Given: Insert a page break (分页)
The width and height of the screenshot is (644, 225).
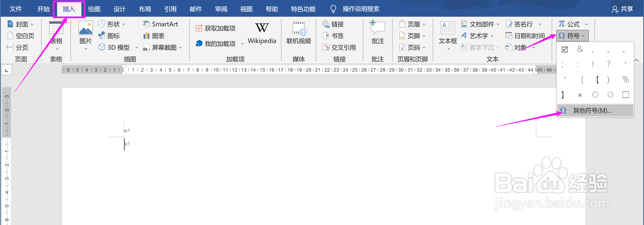Looking at the screenshot, I should (17, 47).
